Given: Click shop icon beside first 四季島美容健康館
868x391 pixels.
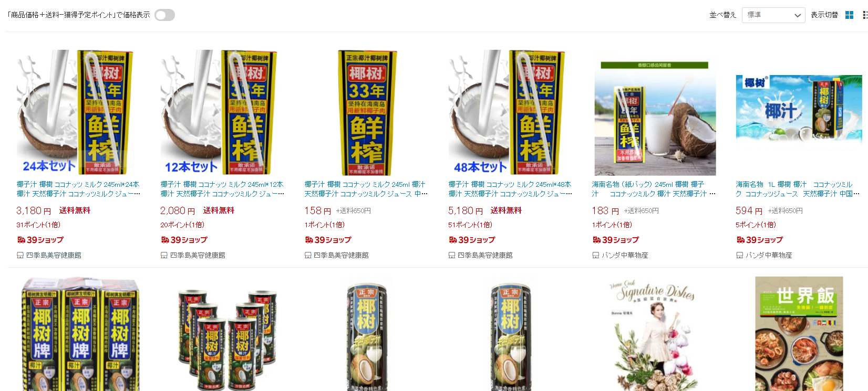Looking at the screenshot, I should (x=20, y=255).
